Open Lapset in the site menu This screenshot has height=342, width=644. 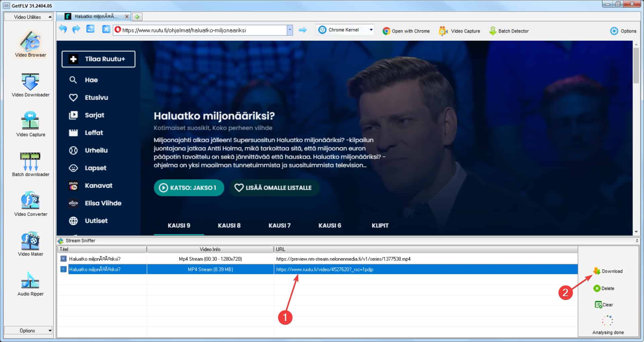tap(88, 168)
